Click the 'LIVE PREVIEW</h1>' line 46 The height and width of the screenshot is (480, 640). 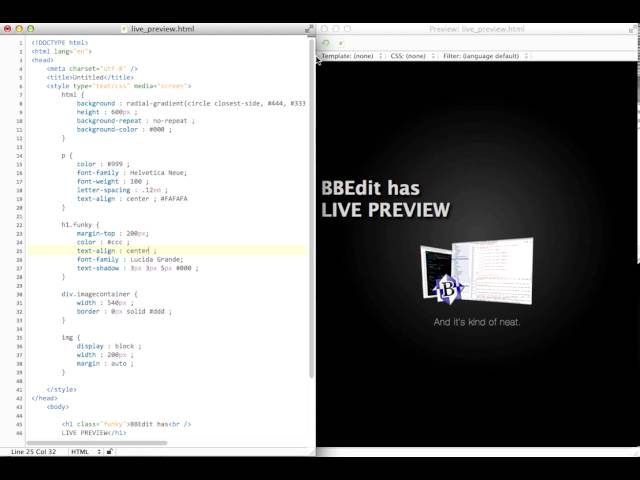click(x=94, y=433)
